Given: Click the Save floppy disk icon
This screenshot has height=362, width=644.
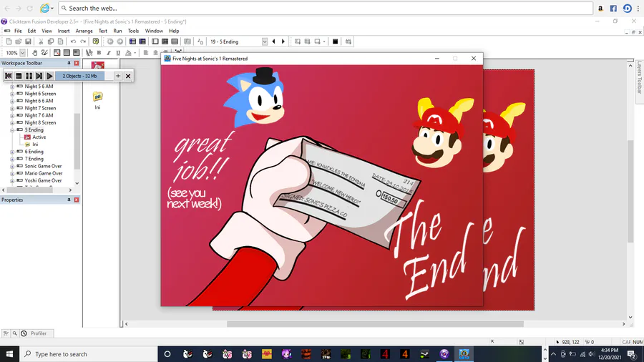Looking at the screenshot, I should pos(28,41).
